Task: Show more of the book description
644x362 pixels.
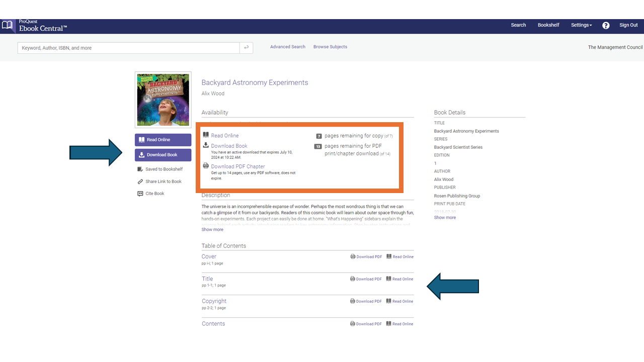Action: click(212, 229)
